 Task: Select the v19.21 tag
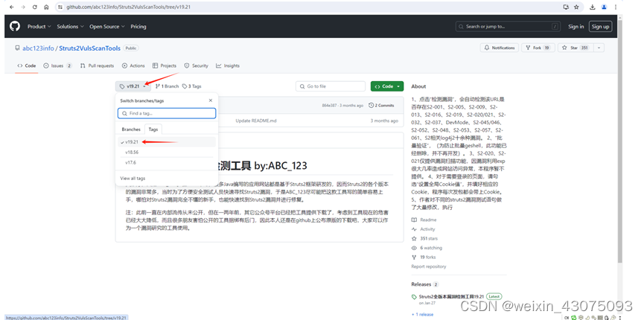[167, 141]
